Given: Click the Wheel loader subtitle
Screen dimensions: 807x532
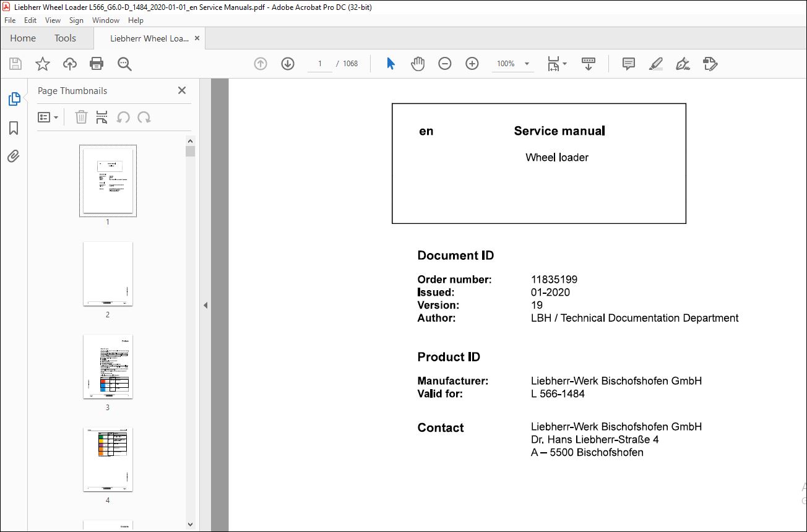Looking at the screenshot, I should click(x=557, y=157).
